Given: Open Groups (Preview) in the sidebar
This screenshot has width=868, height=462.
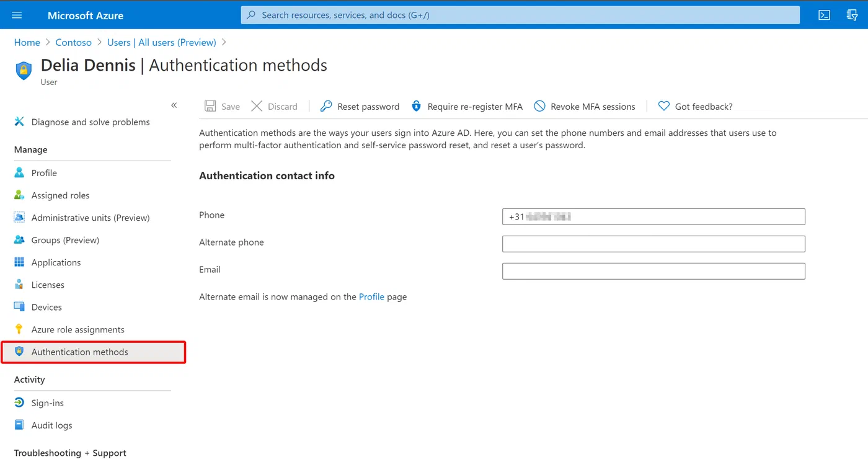Looking at the screenshot, I should [65, 240].
